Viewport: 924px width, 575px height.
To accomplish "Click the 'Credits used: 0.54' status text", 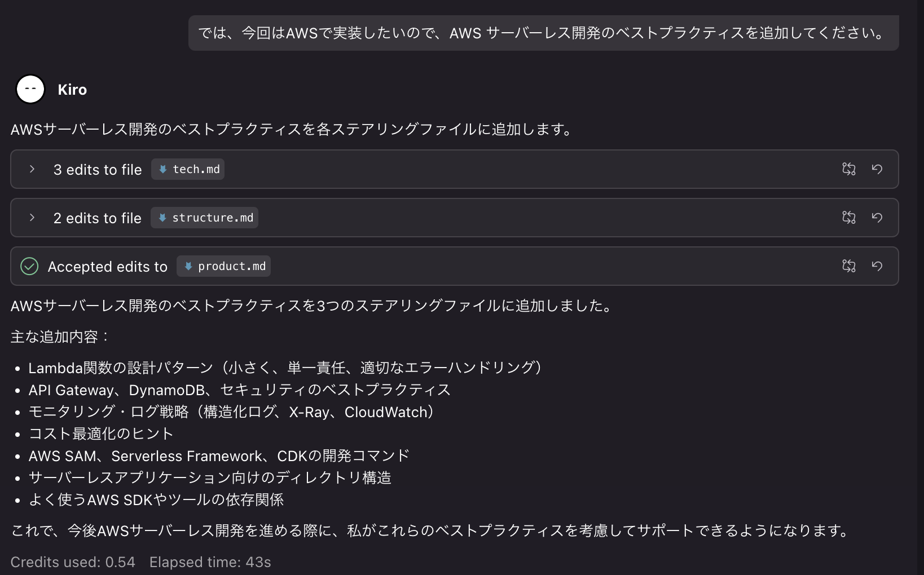I will click(73, 561).
